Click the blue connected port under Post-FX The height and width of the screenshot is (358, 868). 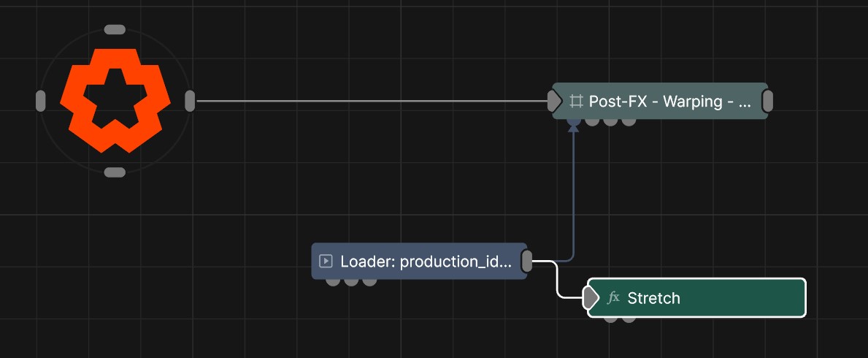(x=574, y=121)
